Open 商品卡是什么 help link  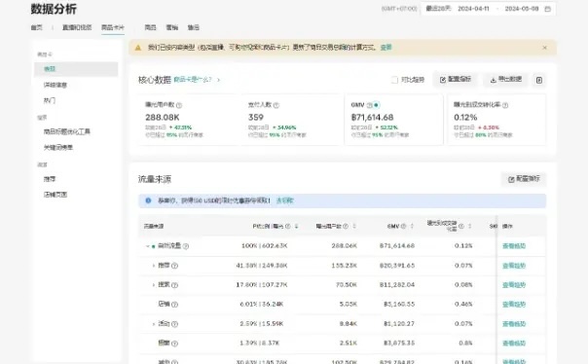(x=193, y=80)
